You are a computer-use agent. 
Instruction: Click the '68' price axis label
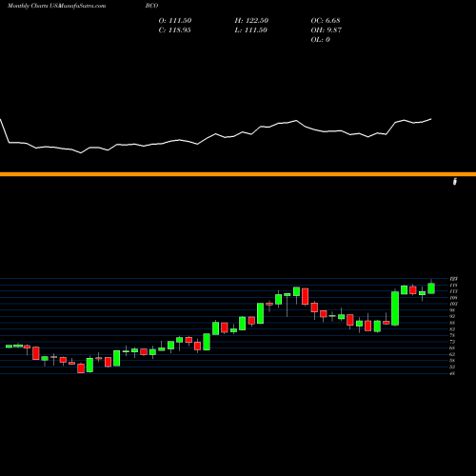point(453,347)
